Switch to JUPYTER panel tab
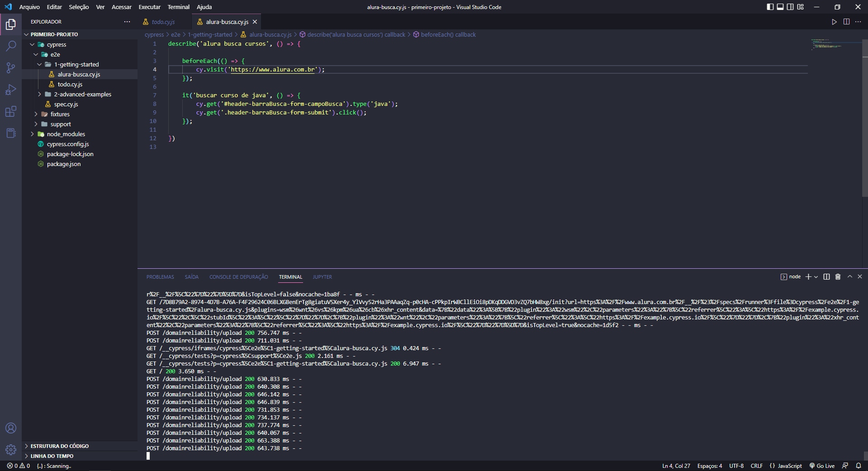Screen dimensions: 868x471 323,277
